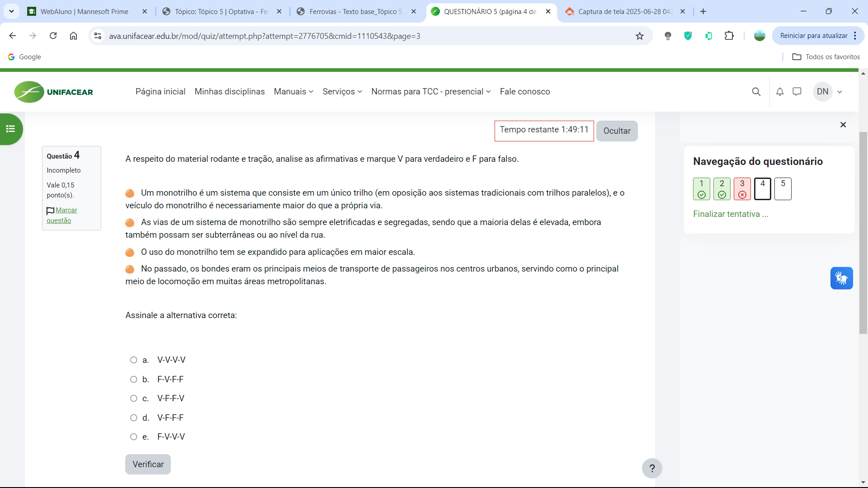
Task: Open the green shield extension
Action: (x=688, y=36)
